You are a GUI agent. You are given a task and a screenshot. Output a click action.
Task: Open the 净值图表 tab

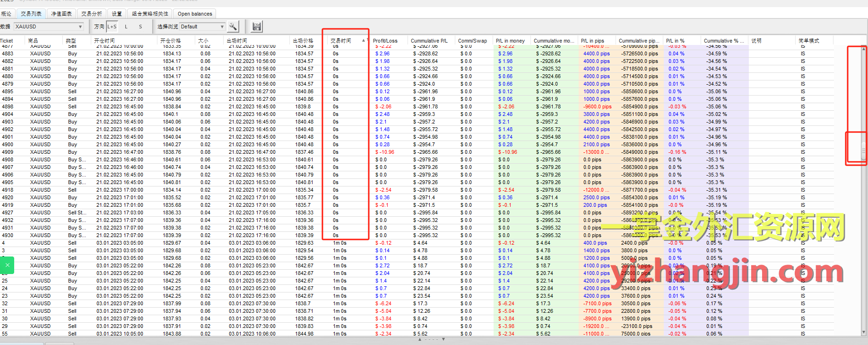[61, 14]
